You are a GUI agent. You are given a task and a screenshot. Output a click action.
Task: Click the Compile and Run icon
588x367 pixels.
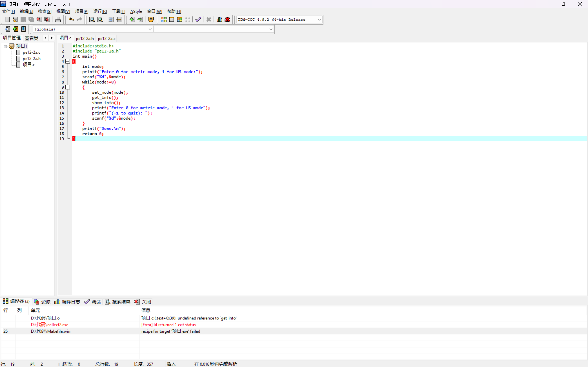(179, 20)
